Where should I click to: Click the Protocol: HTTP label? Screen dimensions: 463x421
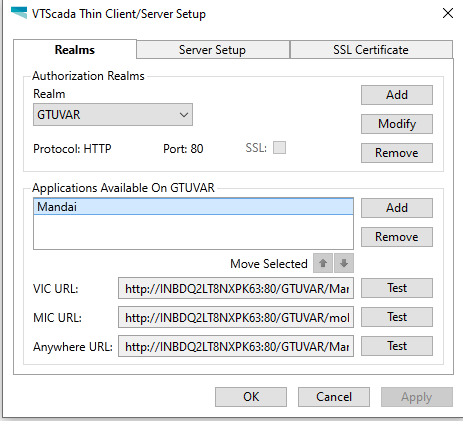(x=72, y=149)
